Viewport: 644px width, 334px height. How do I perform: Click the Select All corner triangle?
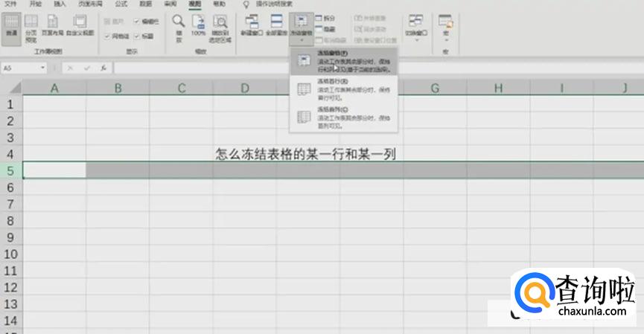pyautogui.click(x=15, y=88)
